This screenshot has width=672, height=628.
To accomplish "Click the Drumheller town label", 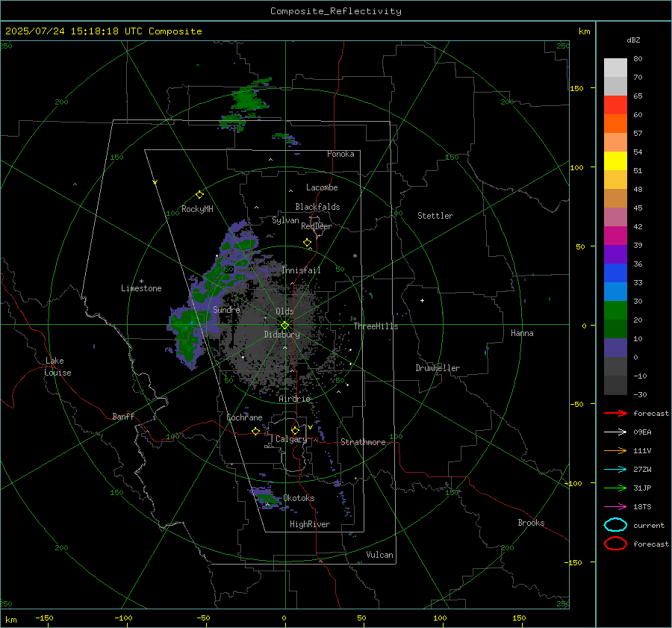I will (x=438, y=368).
